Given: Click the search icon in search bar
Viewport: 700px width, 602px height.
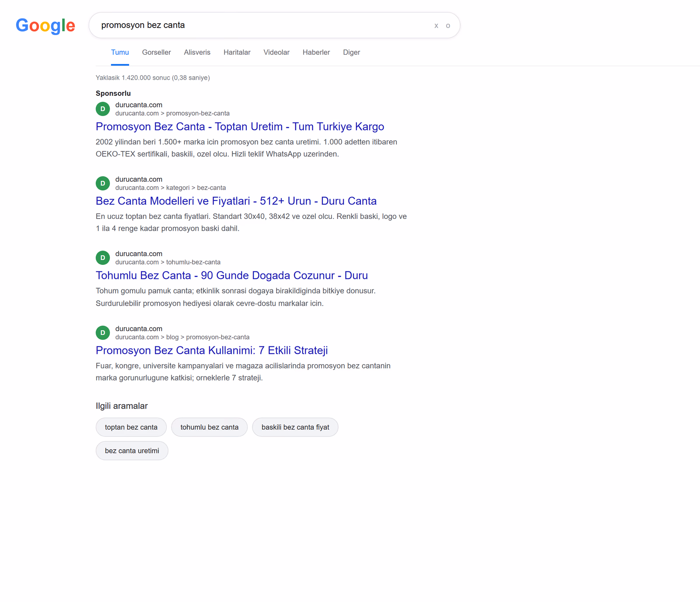Looking at the screenshot, I should (x=448, y=26).
